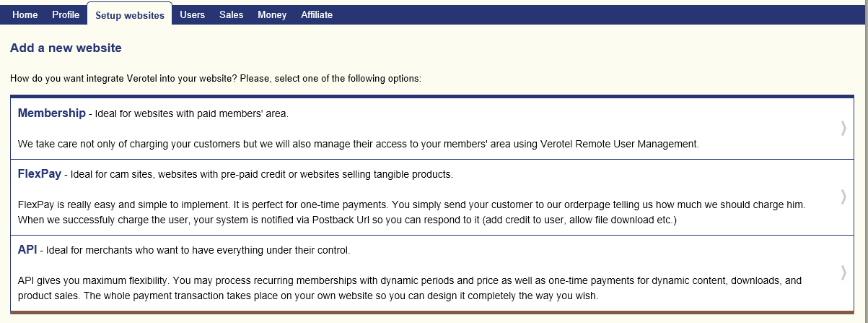Go to the Users tab
The width and height of the screenshot is (868, 323).
tap(193, 14)
